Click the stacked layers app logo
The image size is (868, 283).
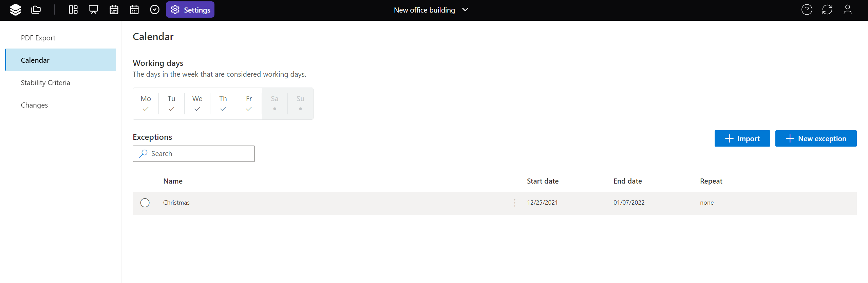(x=16, y=10)
